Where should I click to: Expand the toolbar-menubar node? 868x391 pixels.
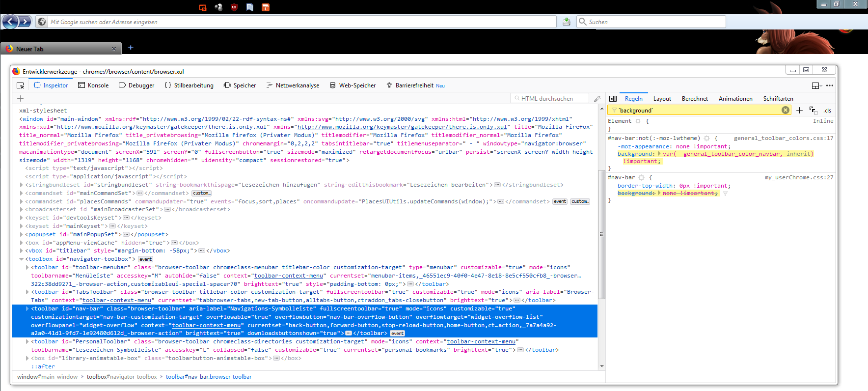(27, 267)
